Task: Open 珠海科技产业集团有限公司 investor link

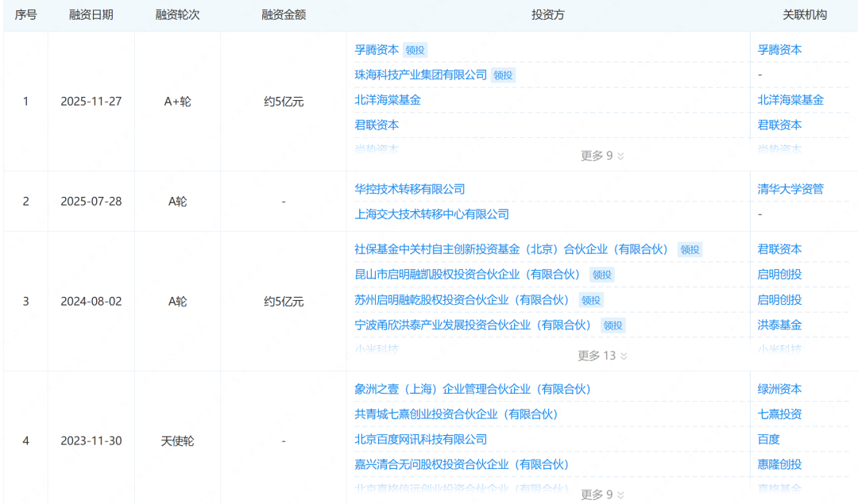Action: (x=420, y=75)
